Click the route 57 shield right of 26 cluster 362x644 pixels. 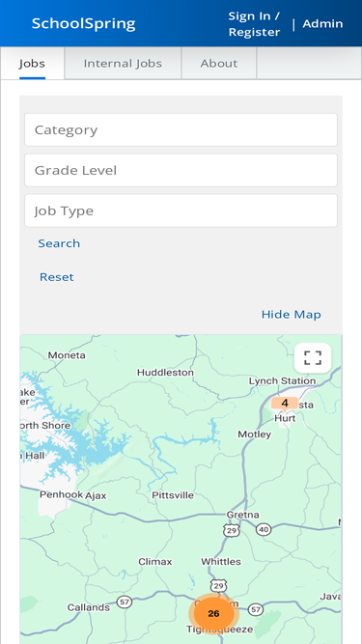point(256,608)
